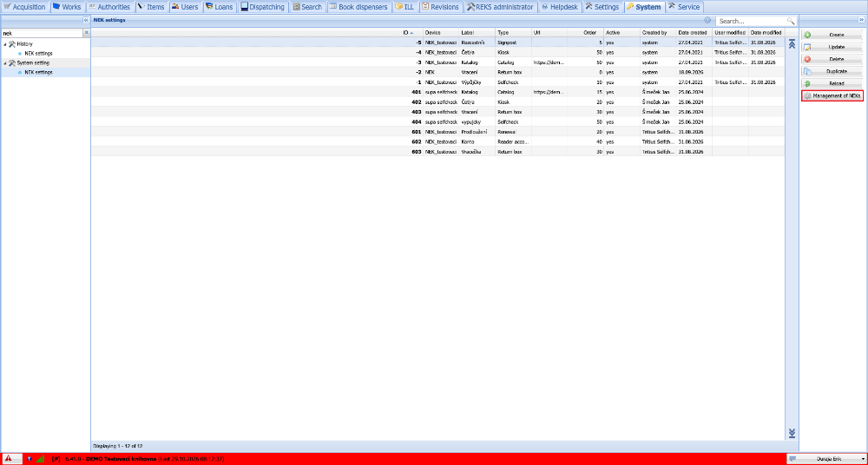868x465 pixels.
Task: Jump to the bottom of the list with the double down arrow
Action: point(792,432)
